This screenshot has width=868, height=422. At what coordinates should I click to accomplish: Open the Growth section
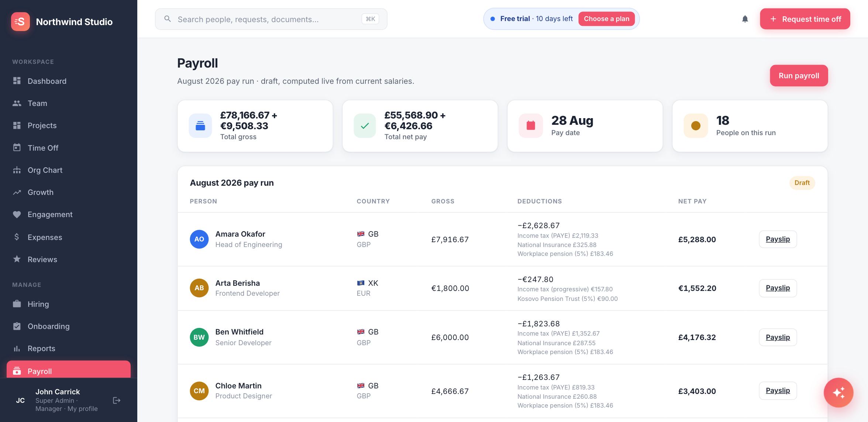click(69, 192)
